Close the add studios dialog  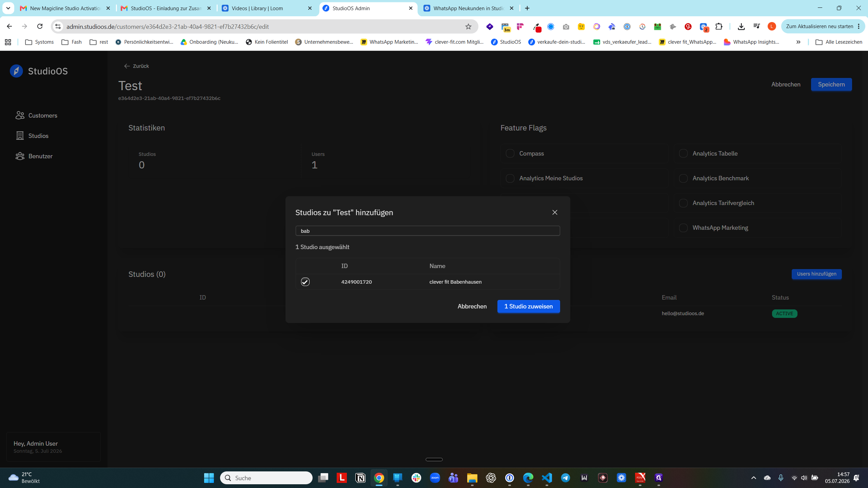point(555,212)
